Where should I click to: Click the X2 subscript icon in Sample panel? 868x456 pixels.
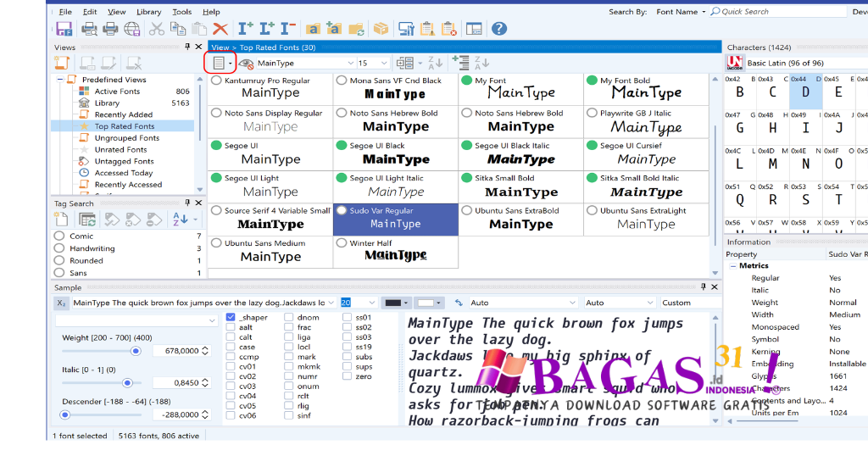61,303
